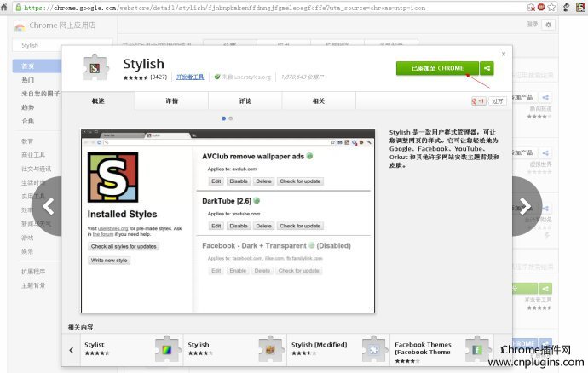Open 游戏 category in the sidebar

(x=27, y=238)
